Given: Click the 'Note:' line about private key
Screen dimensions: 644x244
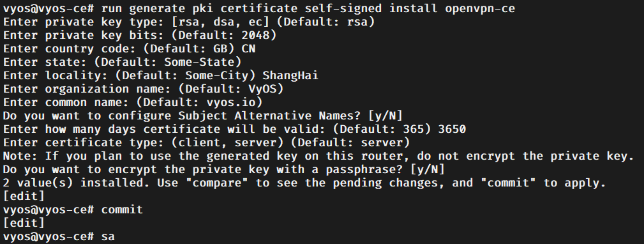Looking at the screenshot, I should [x=318, y=156].
